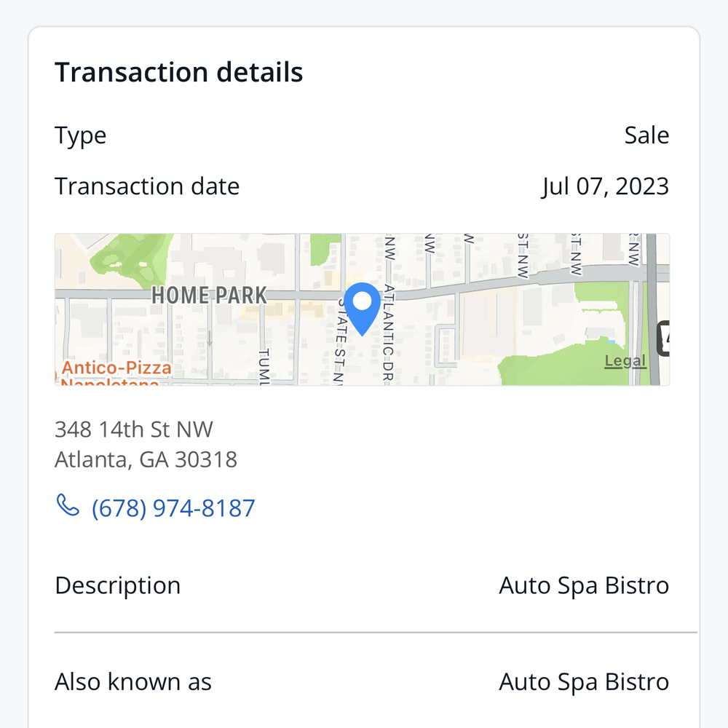Call the (678) 974-8187 phone number
This screenshot has width=728, height=728.
tap(173, 508)
